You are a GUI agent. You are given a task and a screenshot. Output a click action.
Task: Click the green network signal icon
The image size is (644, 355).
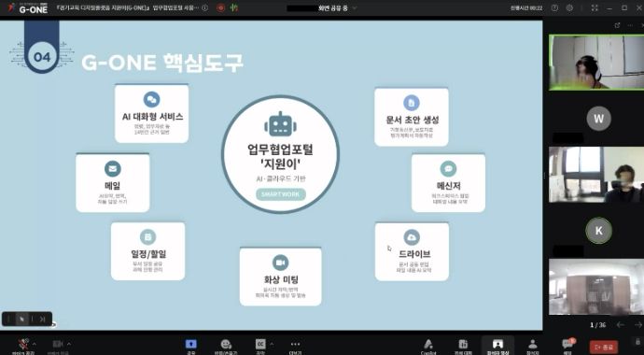point(234,7)
